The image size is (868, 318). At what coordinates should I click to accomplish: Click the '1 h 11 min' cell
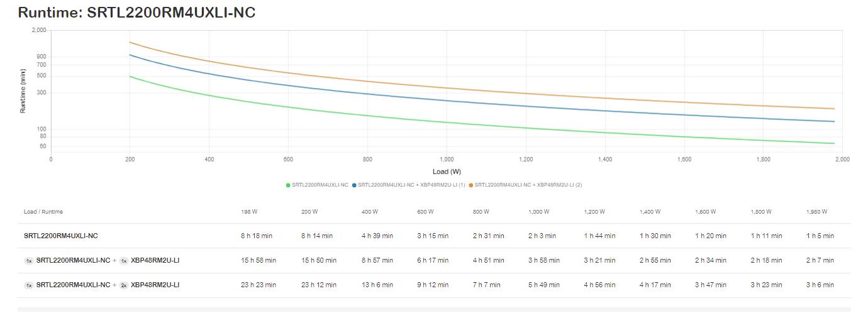coord(766,236)
